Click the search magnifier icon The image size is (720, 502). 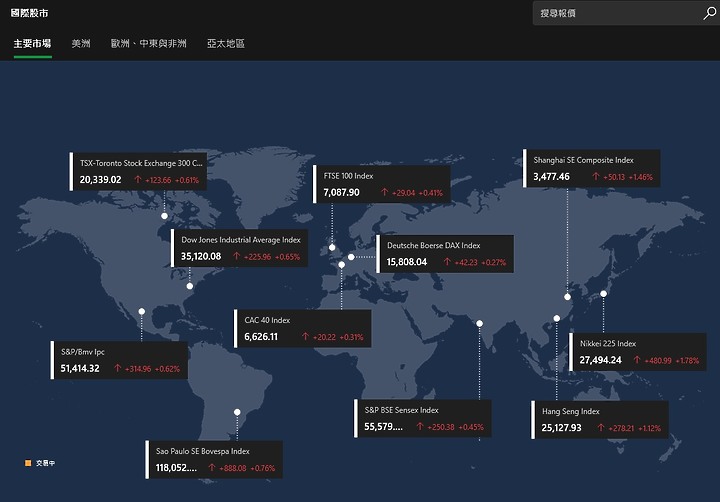[709, 13]
